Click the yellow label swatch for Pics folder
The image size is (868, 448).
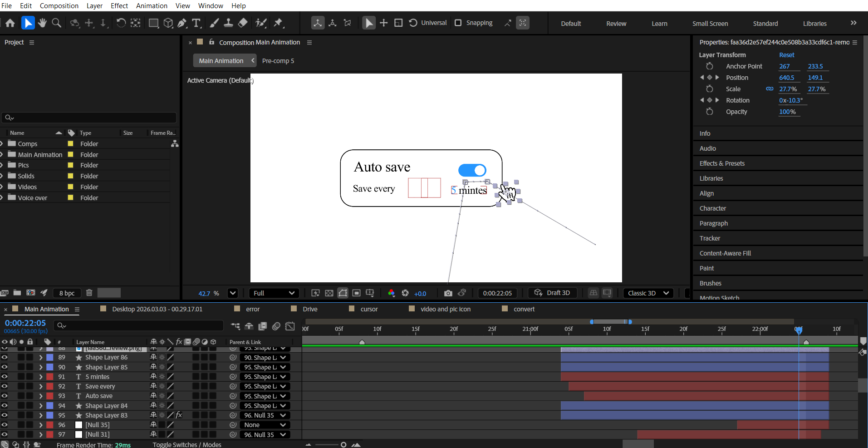click(70, 165)
